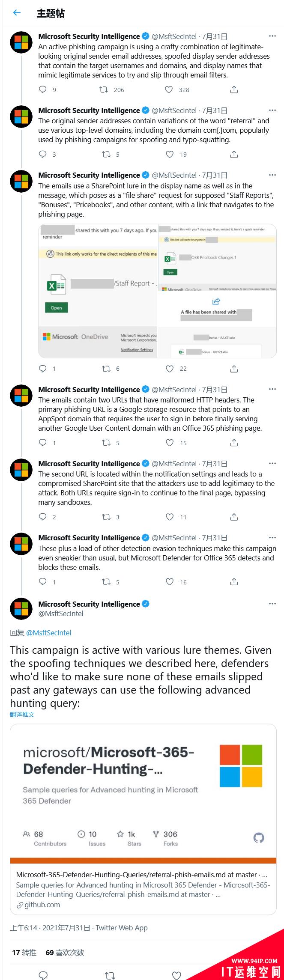The width and height of the screenshot is (284, 980).
Task: Open more options on the first tweet
Action: 272,36
